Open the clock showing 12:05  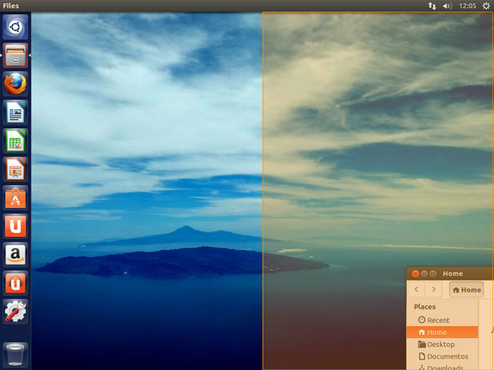click(467, 6)
